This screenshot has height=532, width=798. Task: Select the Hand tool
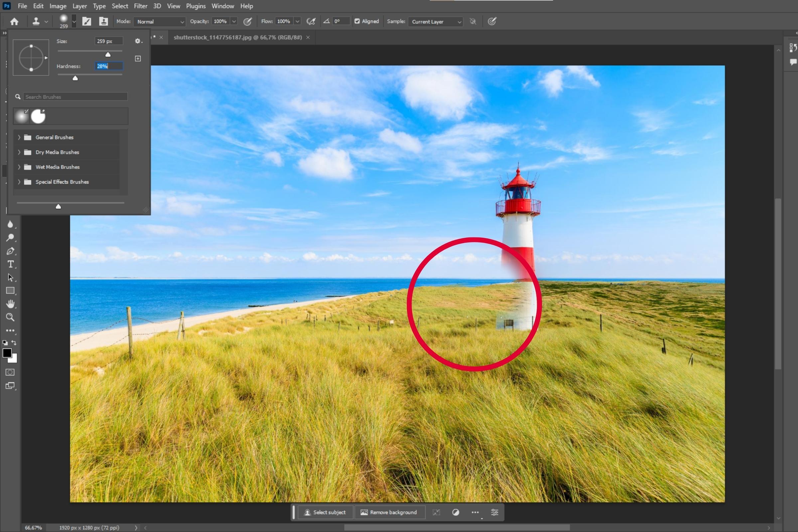click(10, 304)
